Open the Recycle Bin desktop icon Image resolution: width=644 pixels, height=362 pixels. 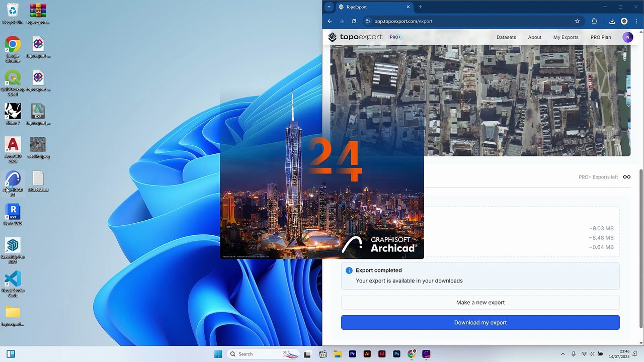click(13, 14)
